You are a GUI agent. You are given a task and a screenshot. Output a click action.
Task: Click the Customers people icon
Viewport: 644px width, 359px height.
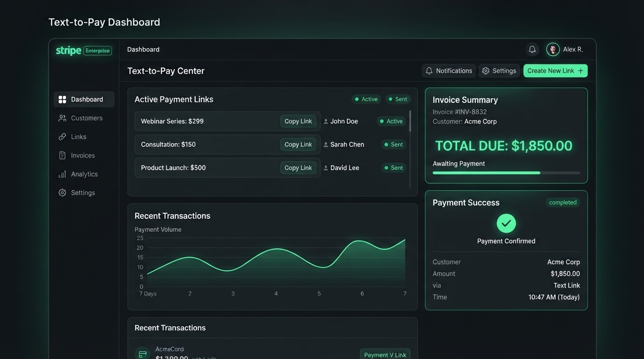[x=62, y=118]
